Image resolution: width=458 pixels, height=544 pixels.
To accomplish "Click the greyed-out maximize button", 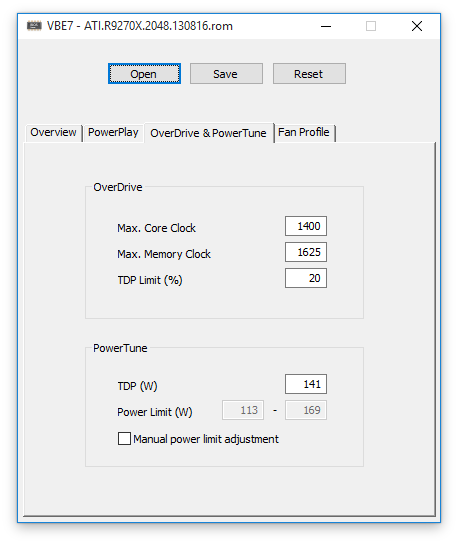I will coord(371,26).
